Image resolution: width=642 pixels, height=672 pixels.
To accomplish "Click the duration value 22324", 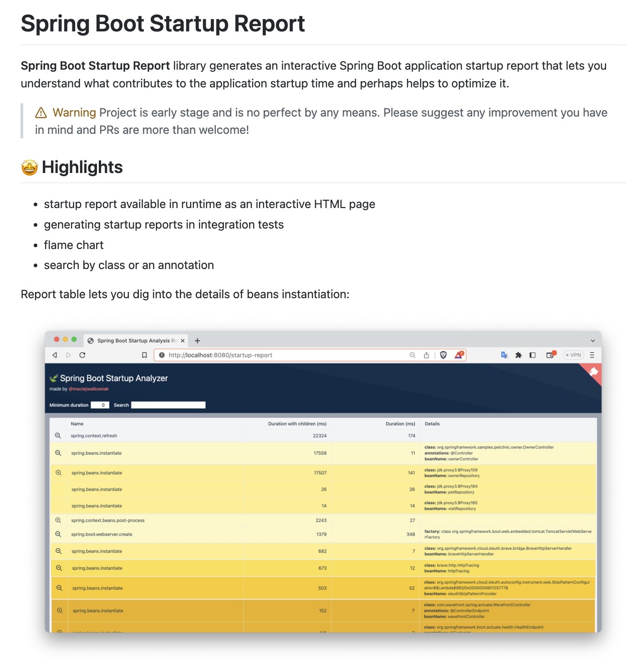I will 320,436.
